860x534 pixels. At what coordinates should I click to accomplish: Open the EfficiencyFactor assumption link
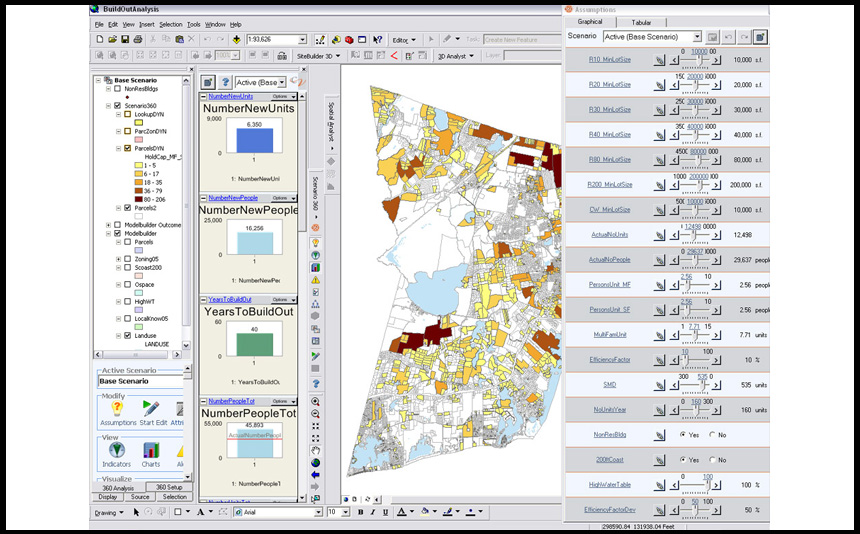(x=609, y=360)
